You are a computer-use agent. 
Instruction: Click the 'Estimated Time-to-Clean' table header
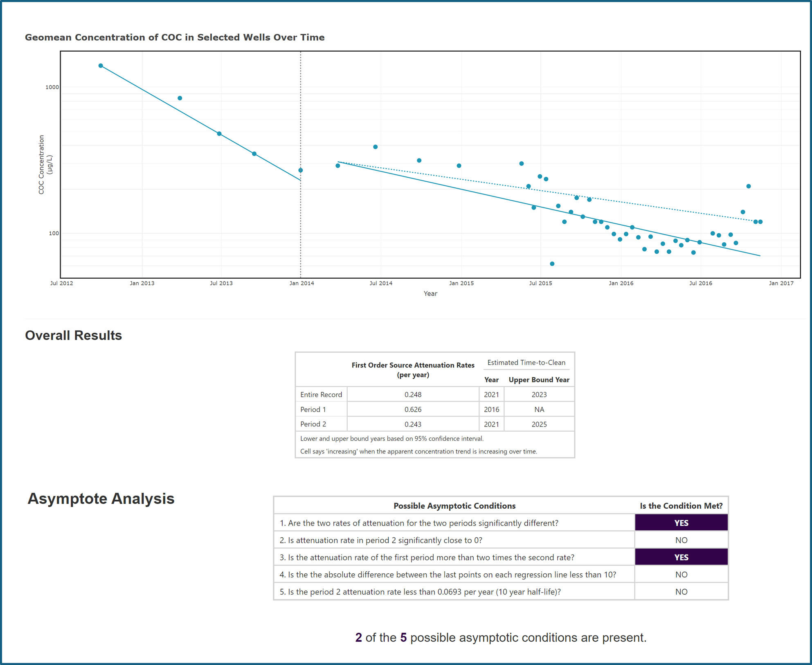click(526, 363)
